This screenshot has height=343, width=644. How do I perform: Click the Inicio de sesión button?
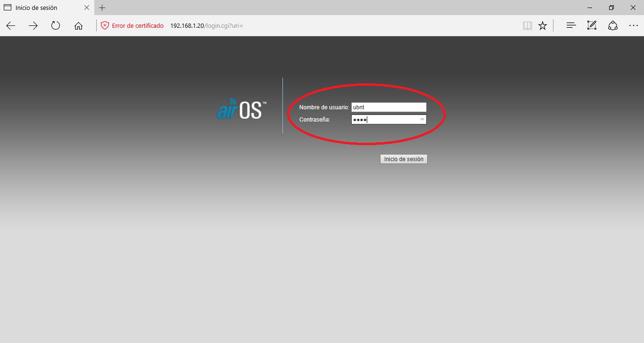pyautogui.click(x=404, y=159)
